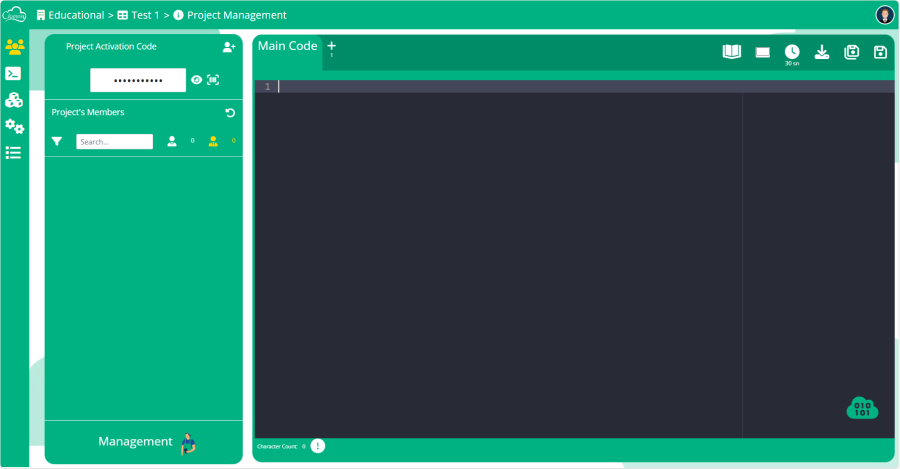Click the binary cloud icon in editor

coord(862,408)
